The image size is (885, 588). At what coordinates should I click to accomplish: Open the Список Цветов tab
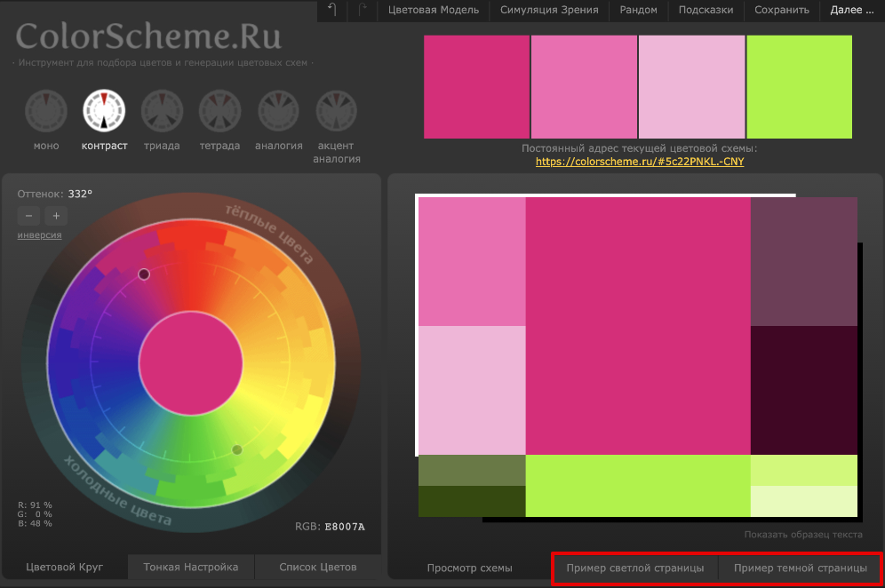[x=317, y=567]
